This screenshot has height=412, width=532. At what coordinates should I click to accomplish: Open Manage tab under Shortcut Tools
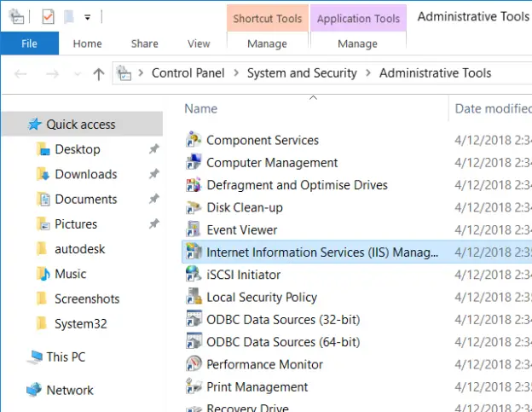(268, 44)
